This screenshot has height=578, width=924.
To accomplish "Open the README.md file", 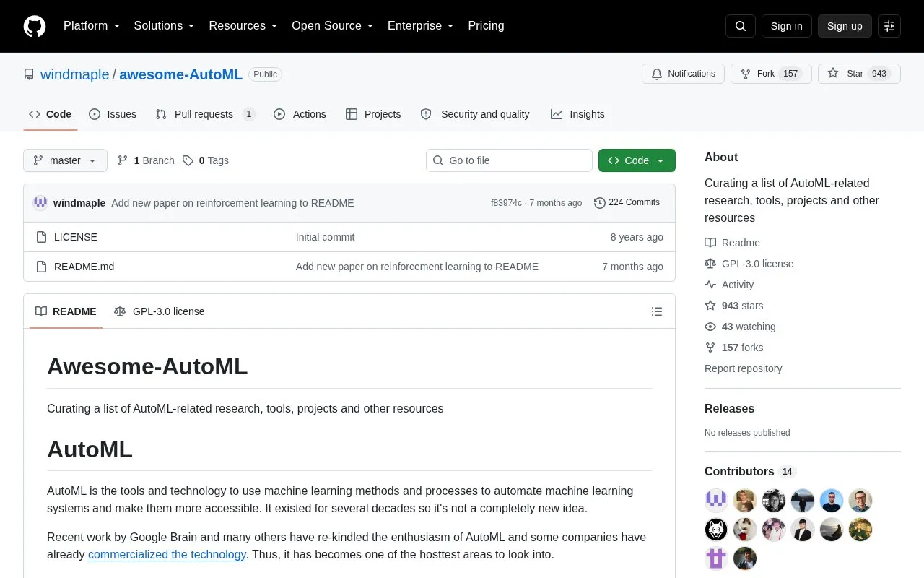I will click(84, 267).
